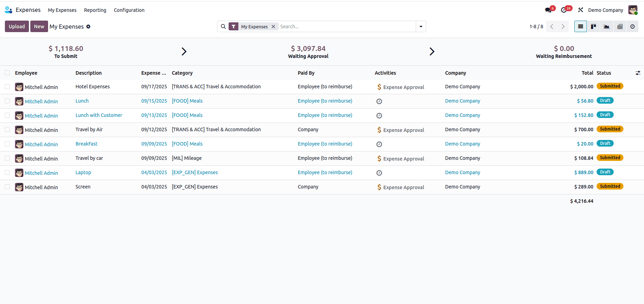Click the New expense button

(x=39, y=27)
